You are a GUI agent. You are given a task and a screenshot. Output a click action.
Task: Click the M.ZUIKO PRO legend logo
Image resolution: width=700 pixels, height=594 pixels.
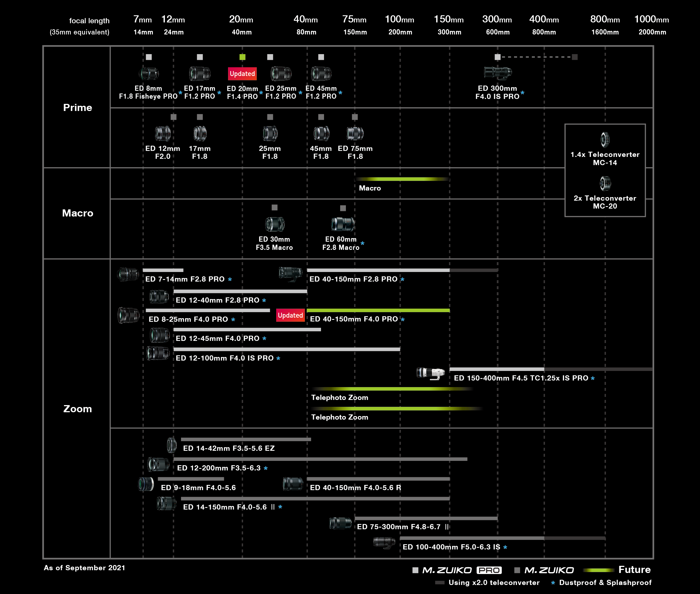click(462, 570)
